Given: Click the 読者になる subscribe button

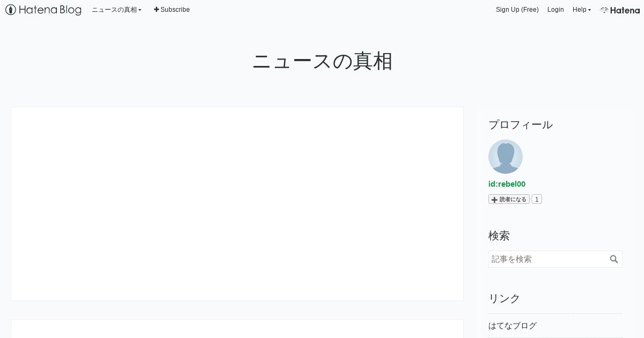Looking at the screenshot, I should [x=509, y=199].
